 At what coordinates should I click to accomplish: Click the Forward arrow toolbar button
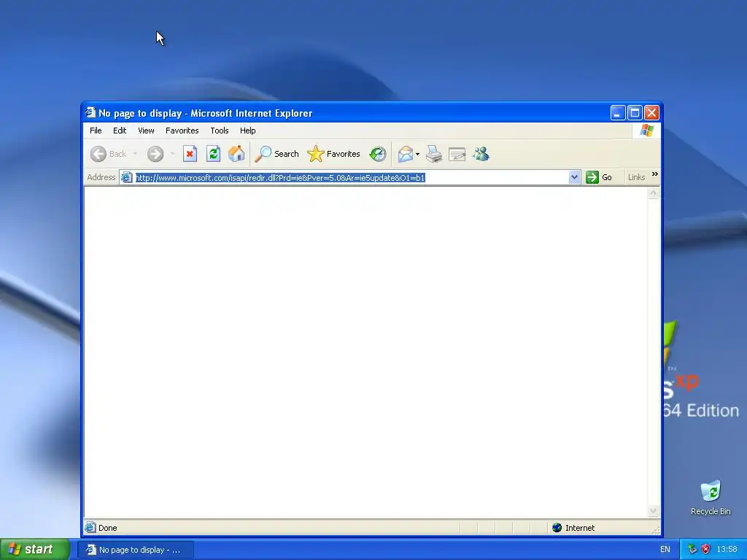tap(155, 154)
